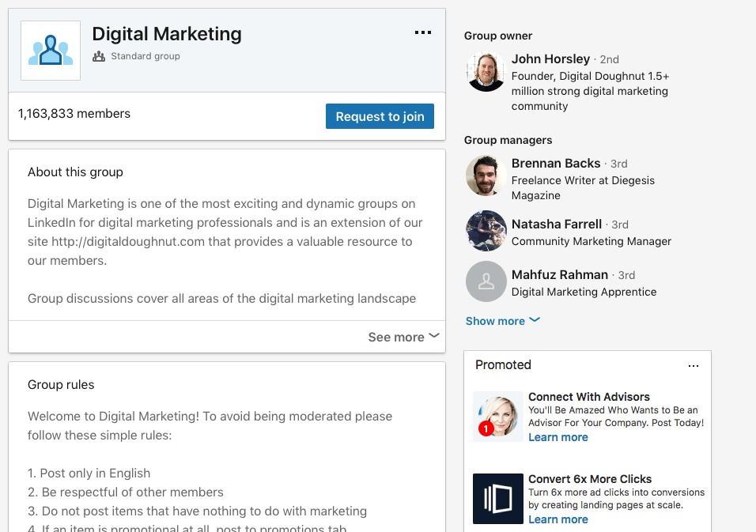Click the Group rules heading
Image resolution: width=756 pixels, height=532 pixels.
coord(61,384)
